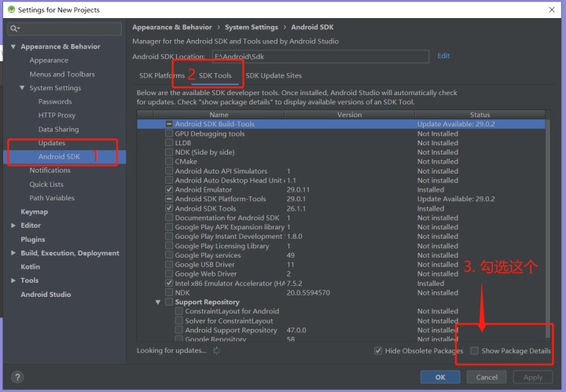Collapse Support Repository group arrow
This screenshot has width=566, height=392.
[x=158, y=302]
